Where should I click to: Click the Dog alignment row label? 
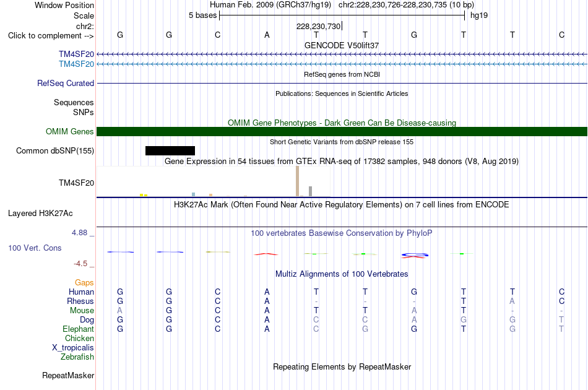click(x=87, y=320)
